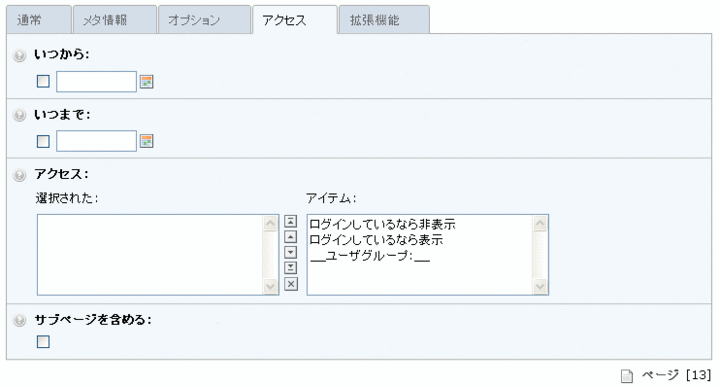Click down arrow of アイテム list scrollbar
This screenshot has width=720, height=387.
click(x=540, y=287)
